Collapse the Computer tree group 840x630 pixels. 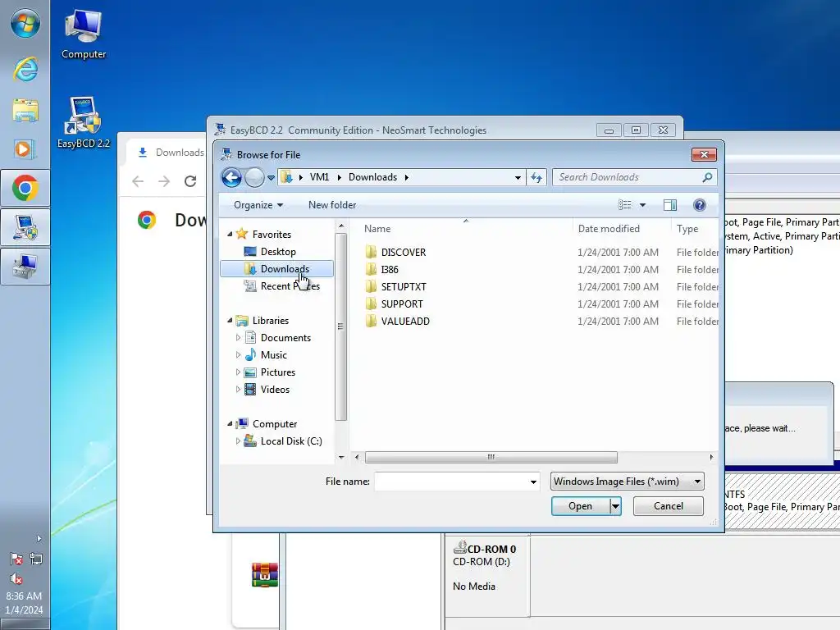[x=230, y=424]
